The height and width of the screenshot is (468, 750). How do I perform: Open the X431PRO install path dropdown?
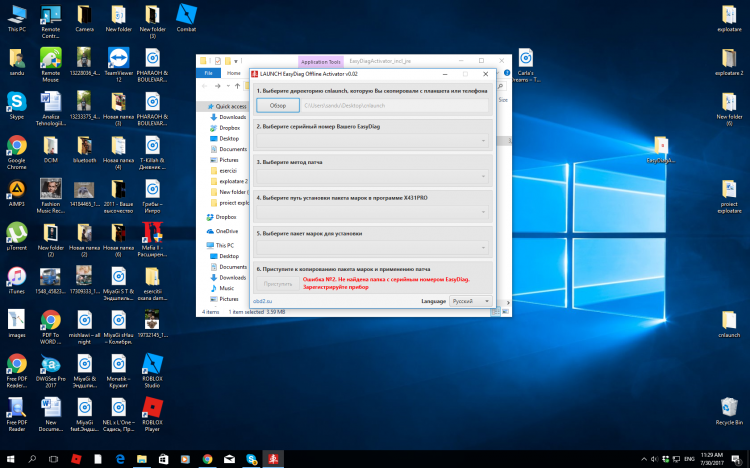pyautogui.click(x=372, y=212)
